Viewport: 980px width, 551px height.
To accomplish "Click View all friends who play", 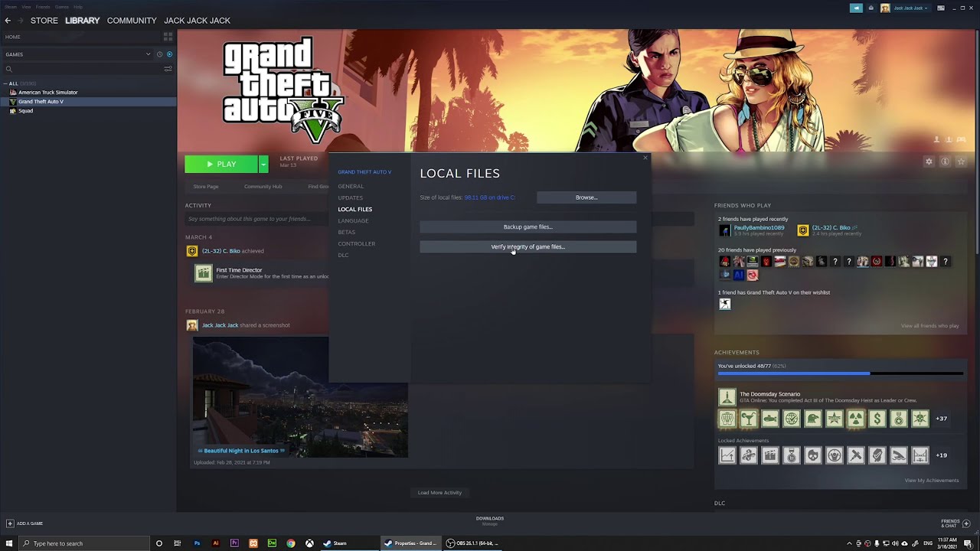I will (x=929, y=326).
